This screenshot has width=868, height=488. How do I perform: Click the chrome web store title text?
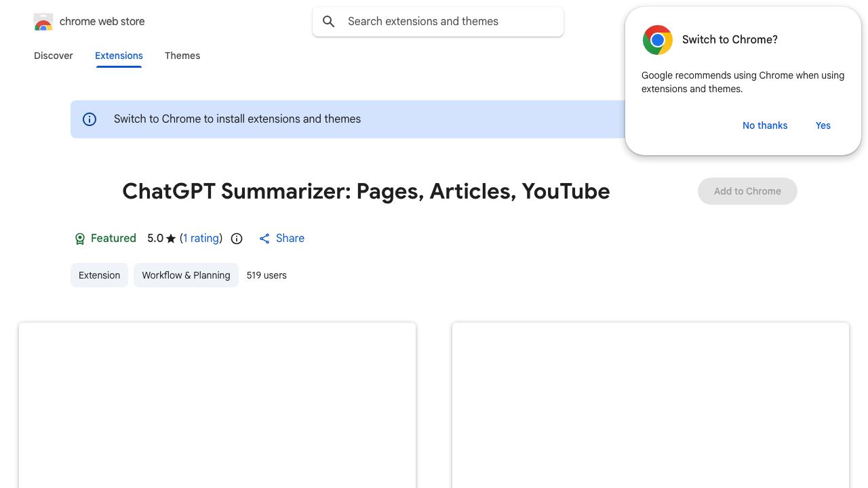(x=102, y=22)
